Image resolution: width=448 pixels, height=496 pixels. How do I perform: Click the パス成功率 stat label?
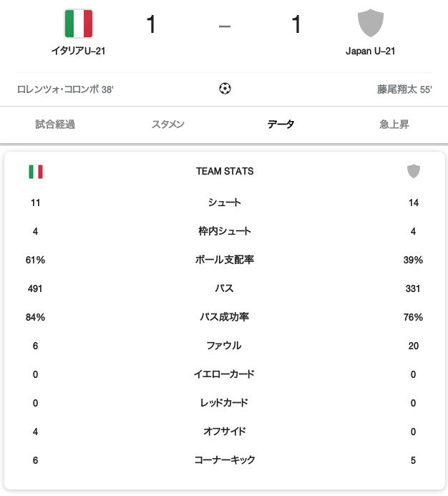(225, 317)
